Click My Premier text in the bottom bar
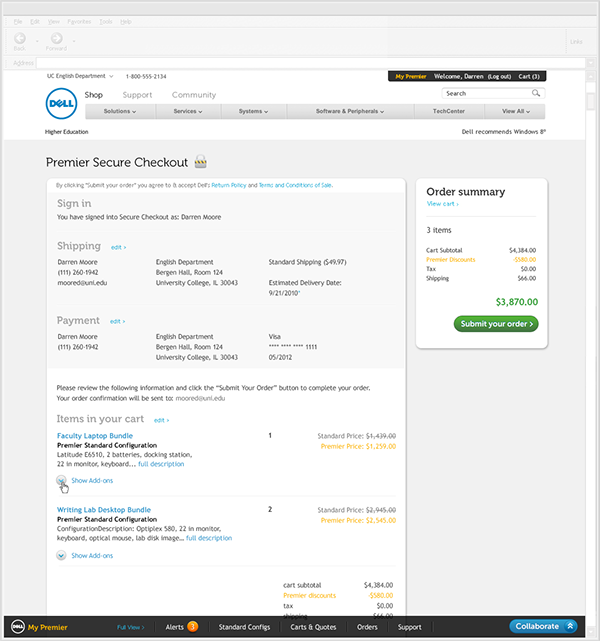The image size is (600, 641). [x=47, y=627]
